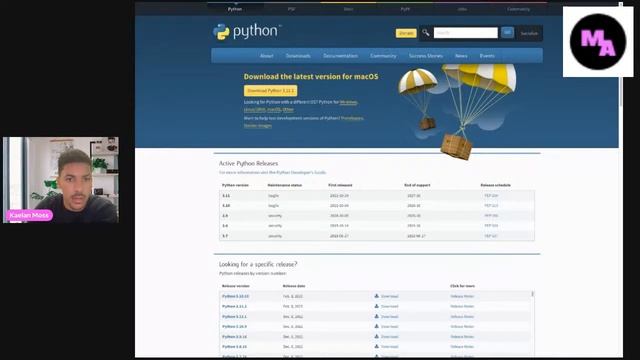Click the Socialize button
This screenshot has width=640, height=360.
coord(529,33)
